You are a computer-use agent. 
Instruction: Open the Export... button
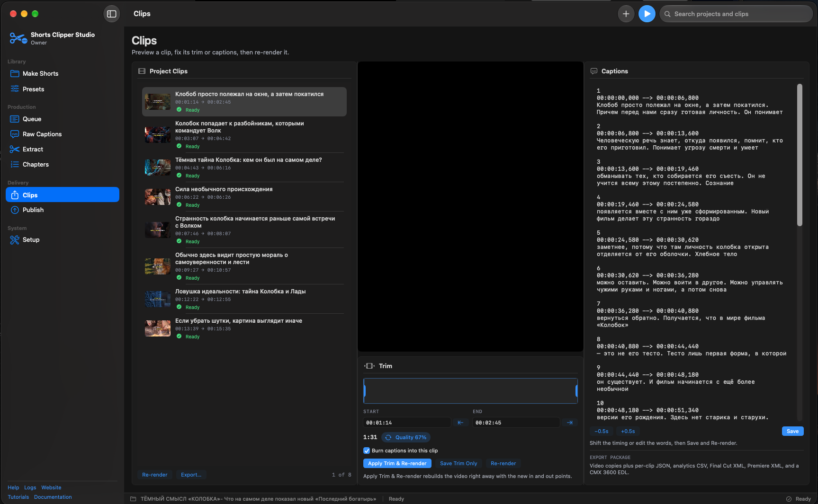point(191,475)
